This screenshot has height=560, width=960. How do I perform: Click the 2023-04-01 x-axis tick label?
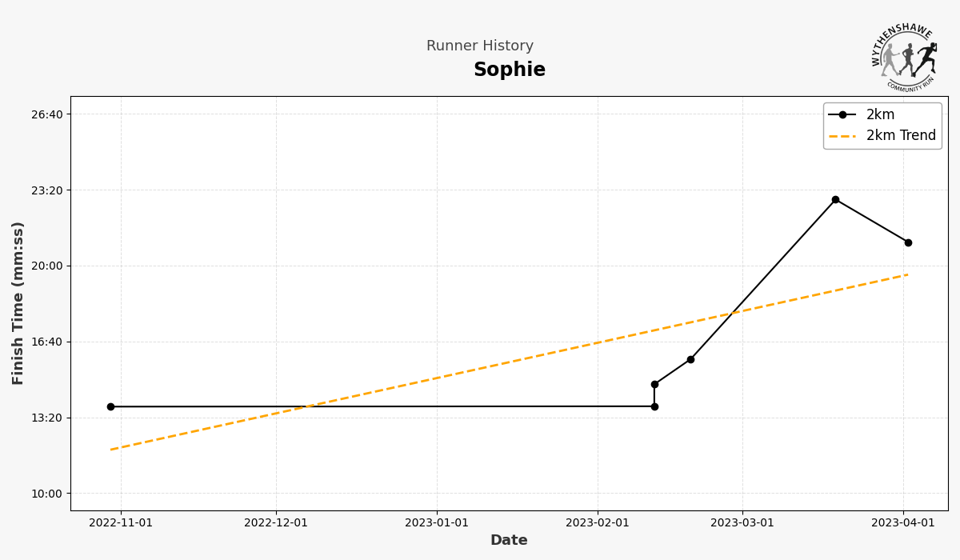tap(903, 523)
